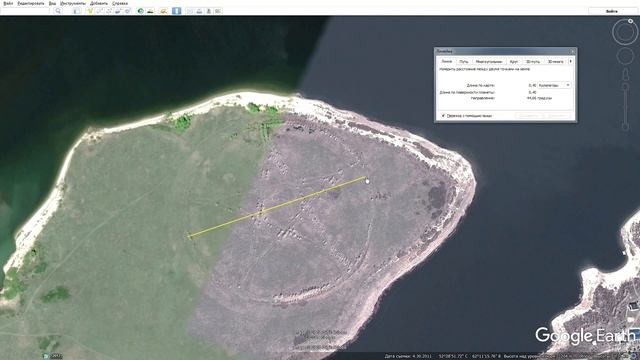Switch to the 3D-многоугольник tab
Image resolution: width=640 pixels, height=360 pixels.
[x=555, y=61]
